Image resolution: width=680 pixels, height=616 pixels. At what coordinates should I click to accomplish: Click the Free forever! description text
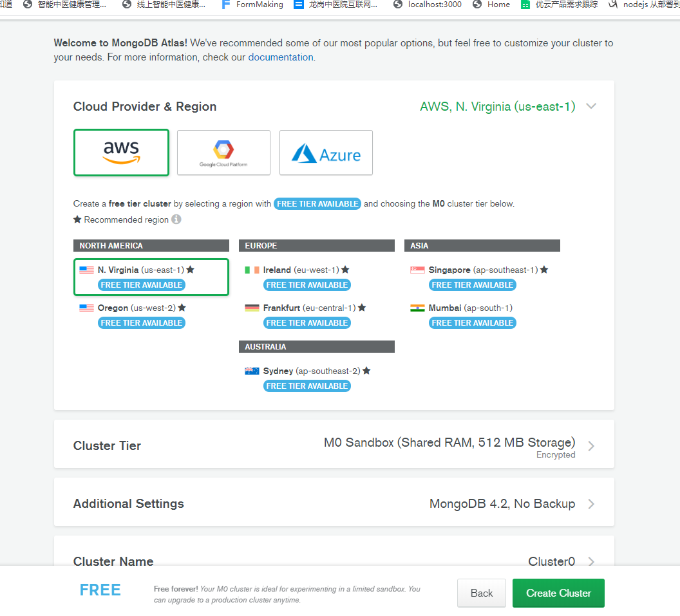click(287, 594)
